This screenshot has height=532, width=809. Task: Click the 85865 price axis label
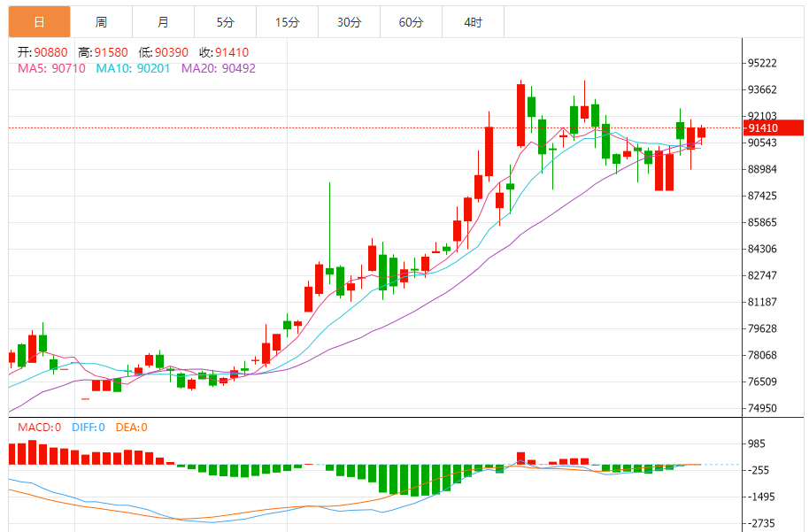762,222
